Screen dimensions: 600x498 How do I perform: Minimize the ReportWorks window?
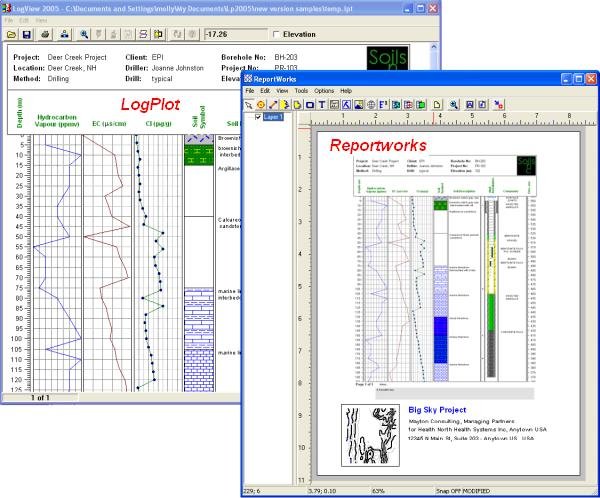coord(566,79)
